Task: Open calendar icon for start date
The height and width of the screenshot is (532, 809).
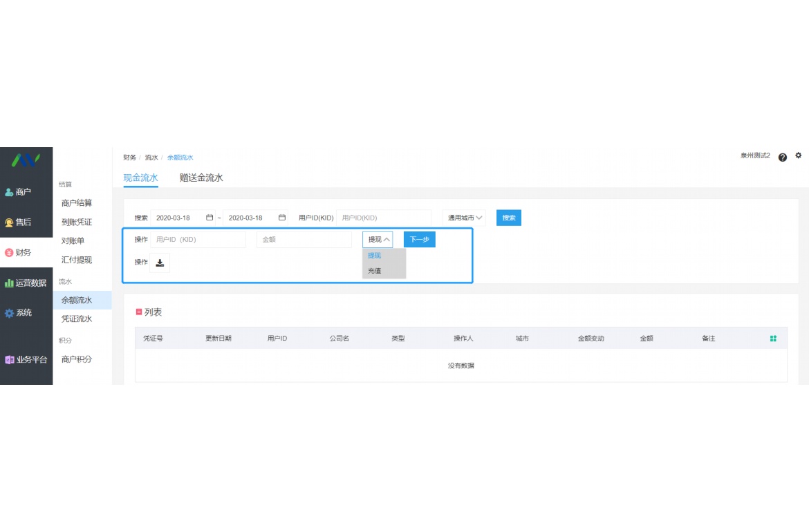Action: 210,218
